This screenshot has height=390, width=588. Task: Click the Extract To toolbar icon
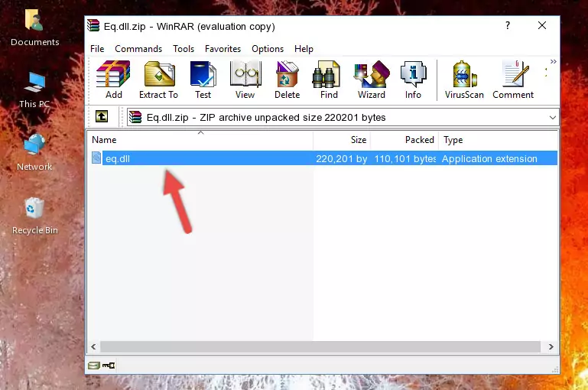(x=158, y=80)
